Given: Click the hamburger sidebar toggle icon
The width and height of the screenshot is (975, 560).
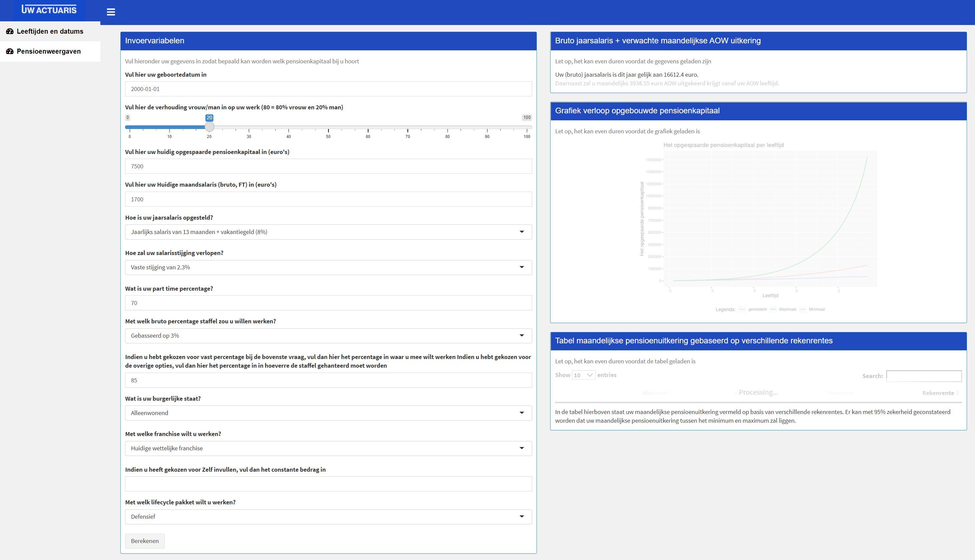Looking at the screenshot, I should click(111, 12).
